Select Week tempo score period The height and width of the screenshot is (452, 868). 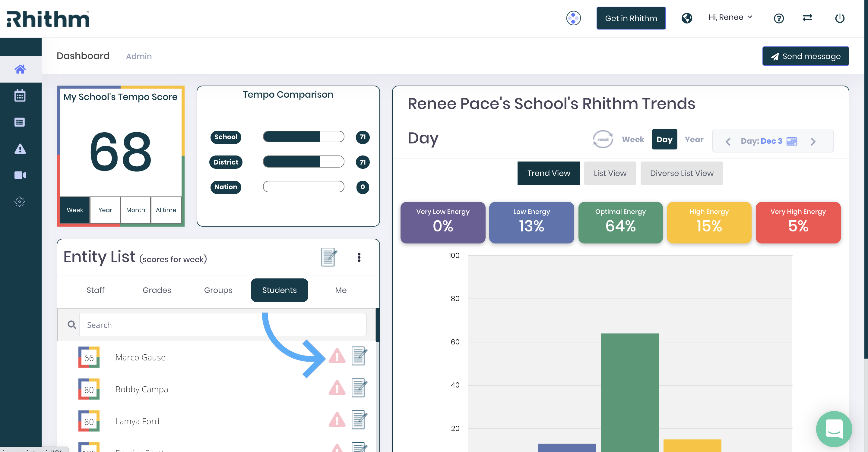[x=75, y=210]
